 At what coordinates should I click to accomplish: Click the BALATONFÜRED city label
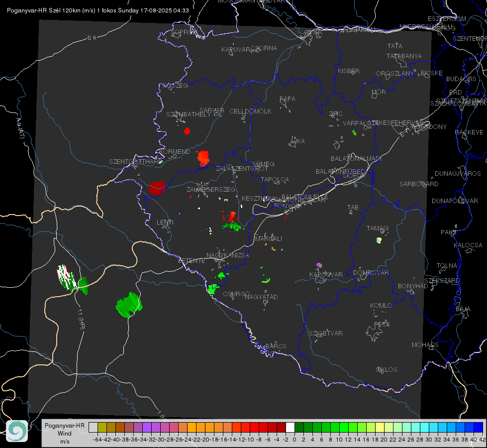pyautogui.click(x=340, y=172)
